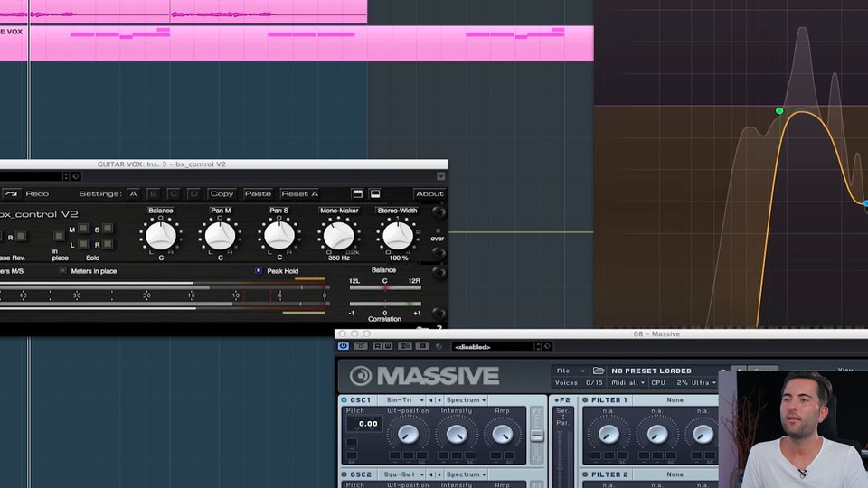The image size is (868, 488).
Task: Open the Midi all dropdown
Action: tap(627, 383)
